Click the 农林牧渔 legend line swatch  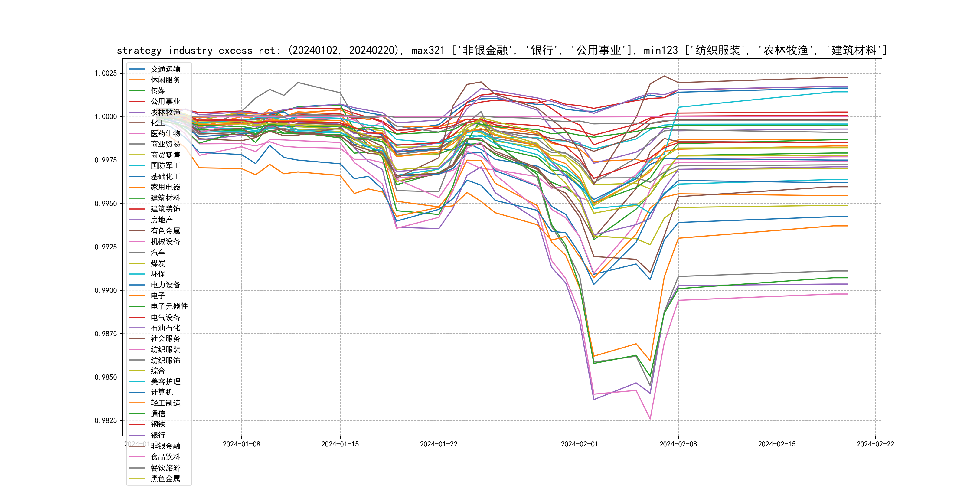coord(137,112)
